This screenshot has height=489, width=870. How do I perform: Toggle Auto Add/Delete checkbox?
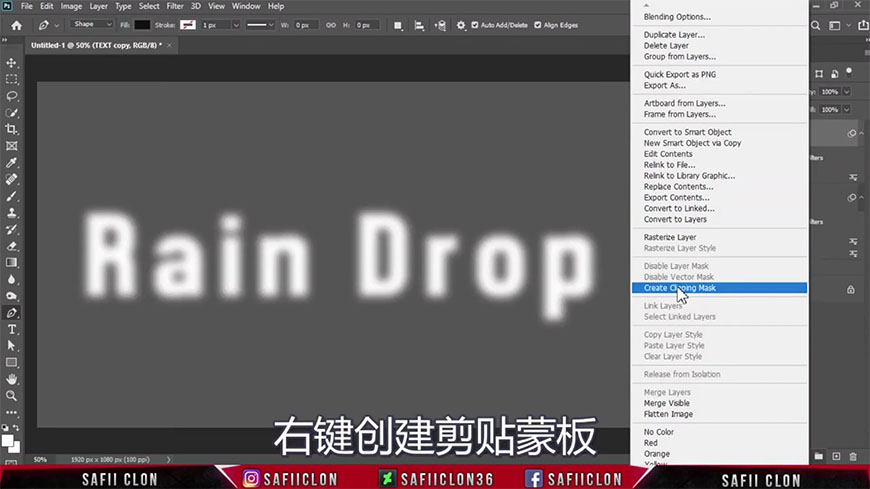click(475, 25)
